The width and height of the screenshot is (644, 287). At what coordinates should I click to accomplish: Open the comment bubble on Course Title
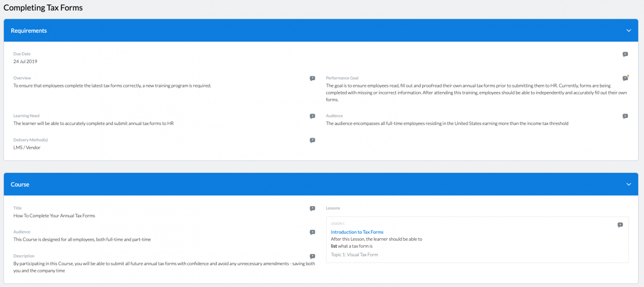(312, 208)
